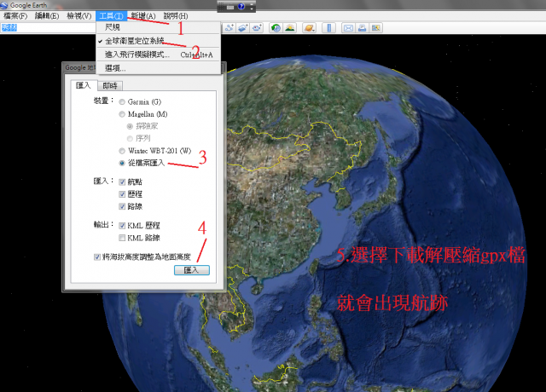Select the Wintec WBT-201 (W) radio

tap(122, 151)
